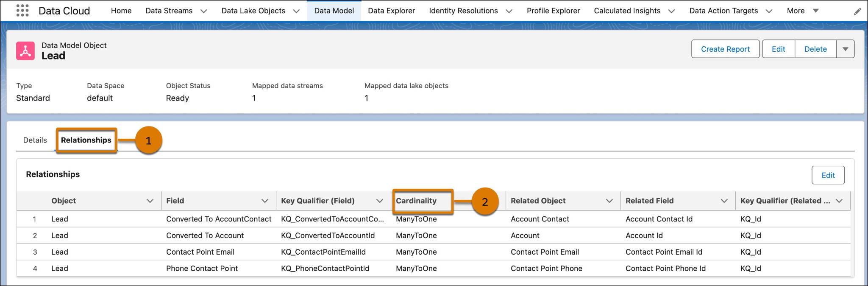Click Lead in the Object column of row 3
Viewport: 868px width, 286px height.
[x=60, y=252]
